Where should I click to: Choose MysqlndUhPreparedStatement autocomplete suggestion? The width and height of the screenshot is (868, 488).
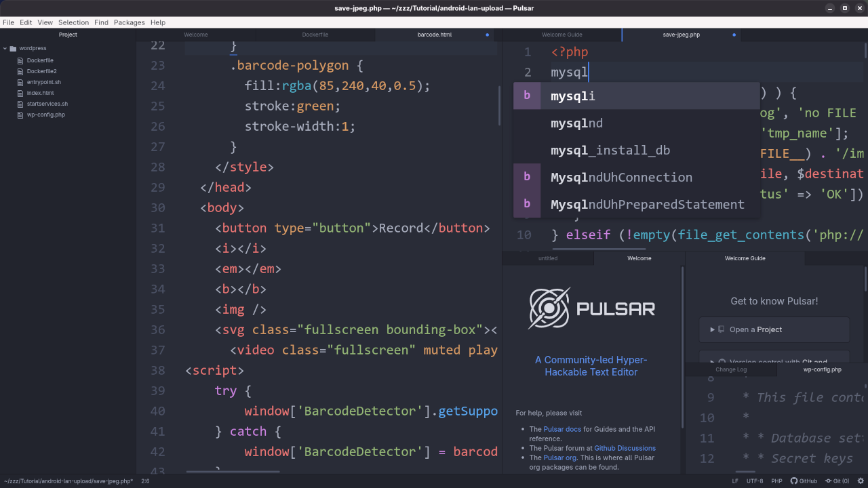pos(636,205)
